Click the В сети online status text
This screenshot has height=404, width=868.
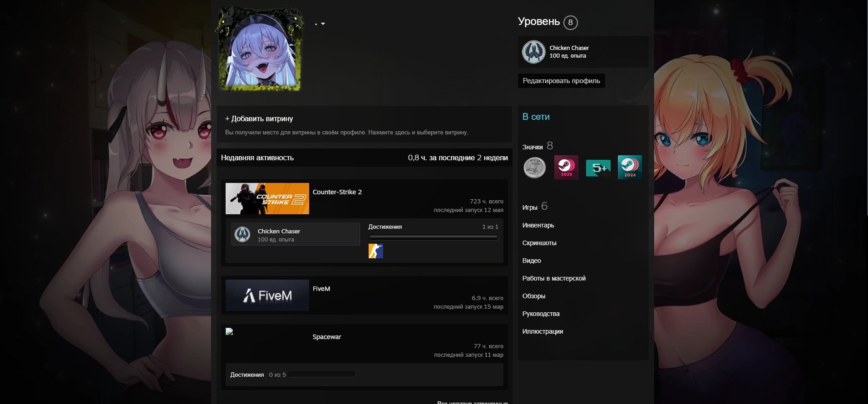pyautogui.click(x=536, y=117)
